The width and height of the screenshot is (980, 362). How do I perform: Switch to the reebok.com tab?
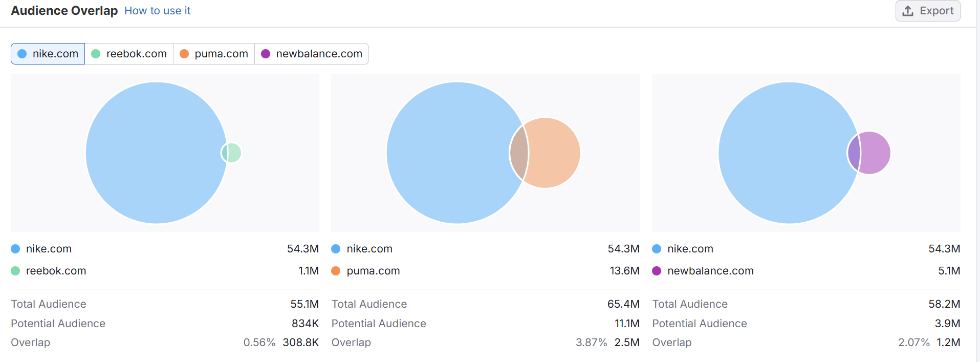coord(129,54)
